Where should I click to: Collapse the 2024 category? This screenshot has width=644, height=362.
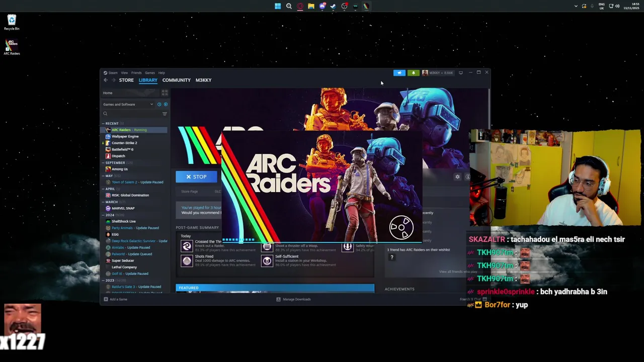pyautogui.click(x=103, y=215)
